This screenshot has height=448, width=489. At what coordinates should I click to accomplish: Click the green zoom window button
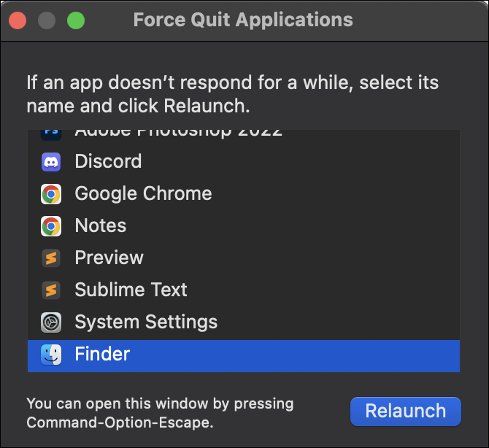[x=76, y=20]
